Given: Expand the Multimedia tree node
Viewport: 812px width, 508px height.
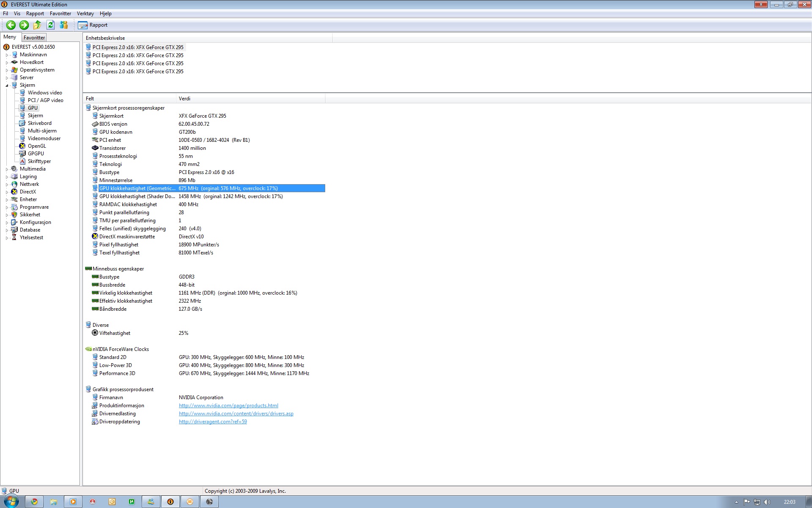Looking at the screenshot, I should tap(7, 169).
